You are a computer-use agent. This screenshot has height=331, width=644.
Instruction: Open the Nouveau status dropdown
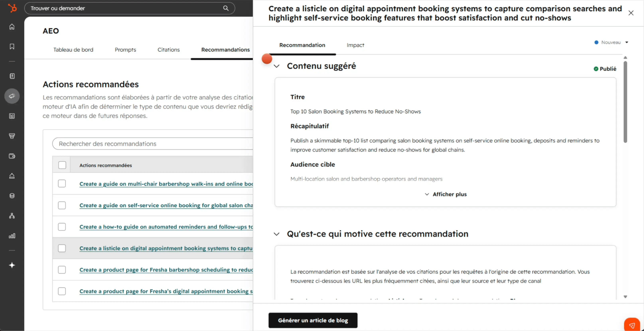611,42
